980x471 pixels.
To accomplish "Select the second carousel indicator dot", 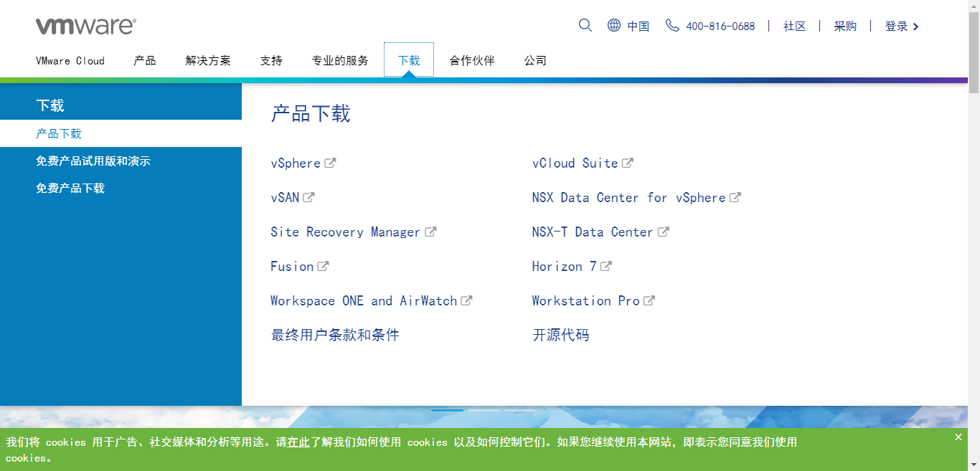I will 484,411.
